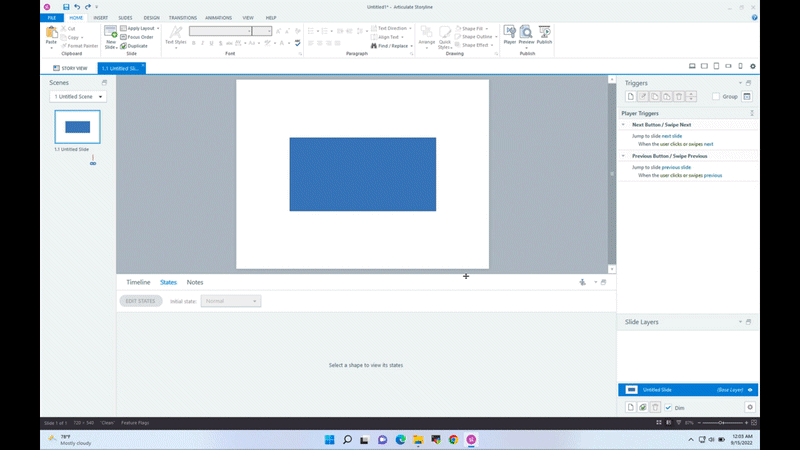Click the Publish icon in the ribbon
This screenshot has height=450, width=800.
(x=544, y=35)
